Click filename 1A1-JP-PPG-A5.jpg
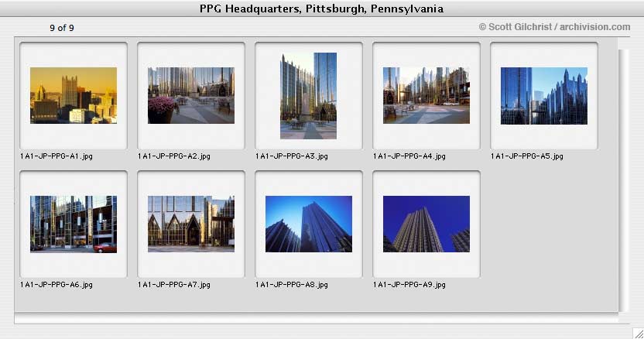This screenshot has width=644, height=339. tap(527, 156)
